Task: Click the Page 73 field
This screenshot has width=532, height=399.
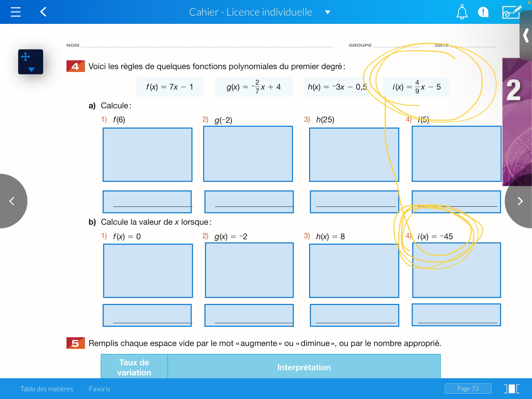Action: [468, 389]
